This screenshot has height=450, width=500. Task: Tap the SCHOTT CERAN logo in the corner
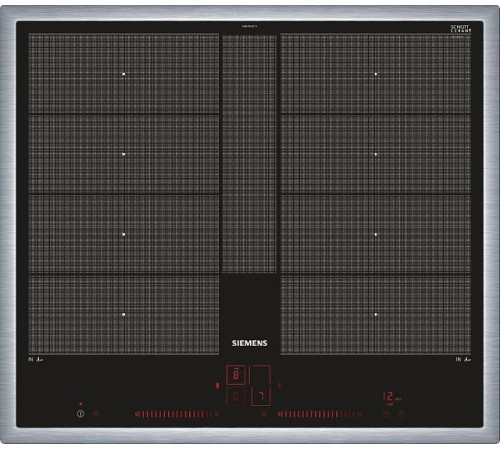coord(461,28)
